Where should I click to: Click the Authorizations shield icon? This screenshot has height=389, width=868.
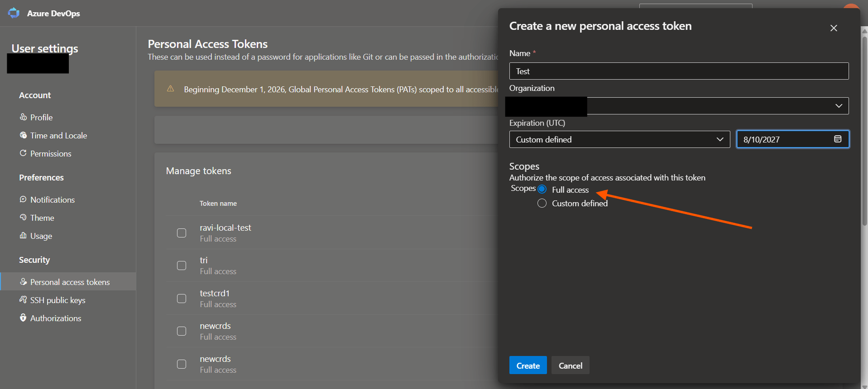click(23, 318)
